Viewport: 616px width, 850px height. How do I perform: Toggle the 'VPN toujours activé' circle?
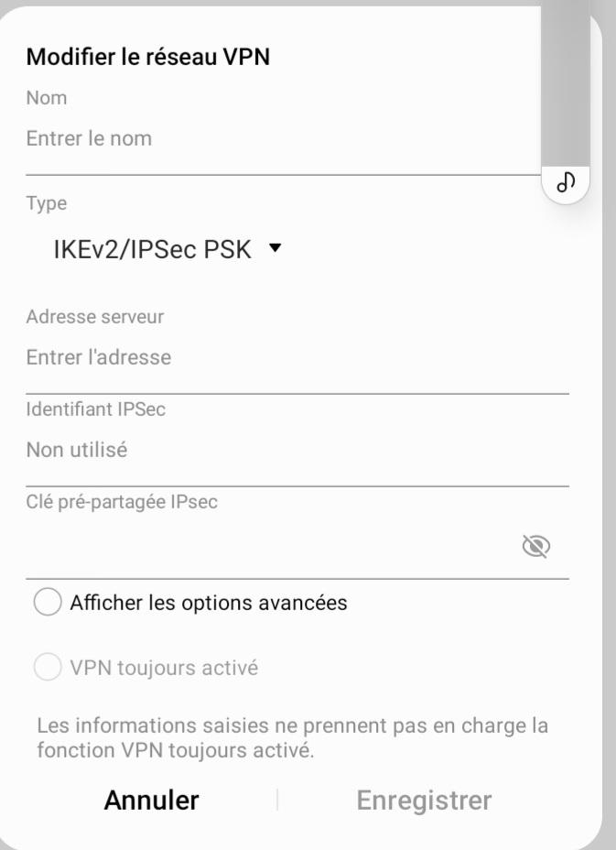point(48,668)
